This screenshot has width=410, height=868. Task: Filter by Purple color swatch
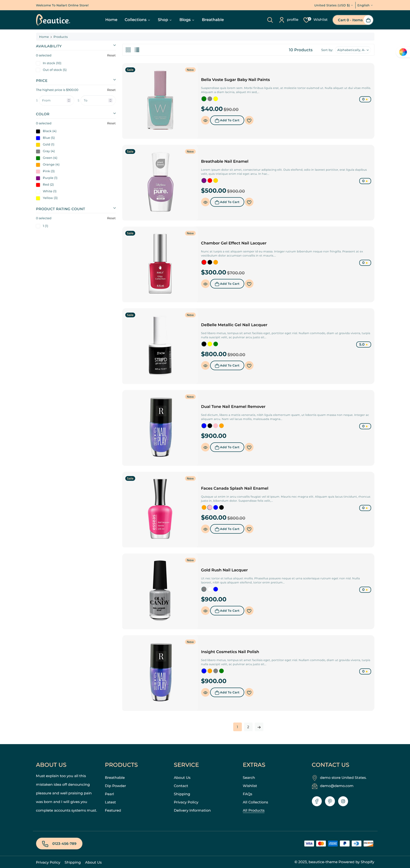[38, 178]
